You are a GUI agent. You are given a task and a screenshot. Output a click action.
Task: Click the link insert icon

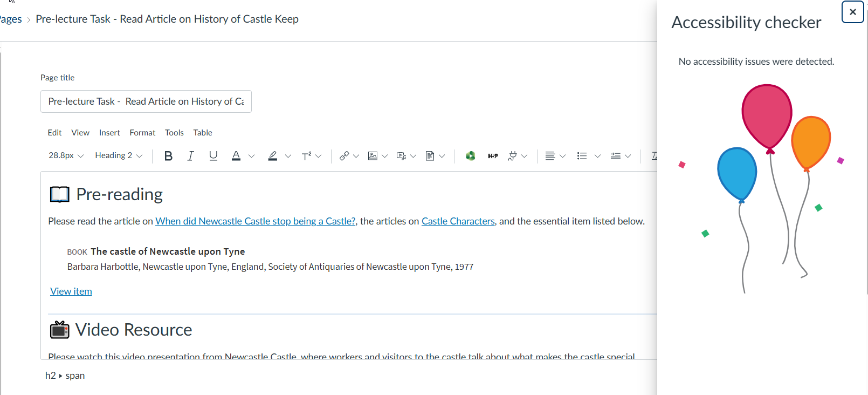pyautogui.click(x=344, y=156)
